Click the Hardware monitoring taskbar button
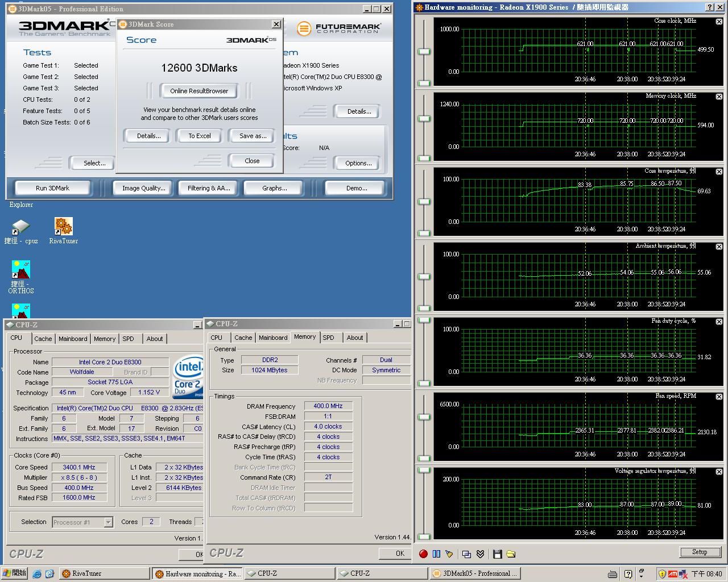 [198, 574]
